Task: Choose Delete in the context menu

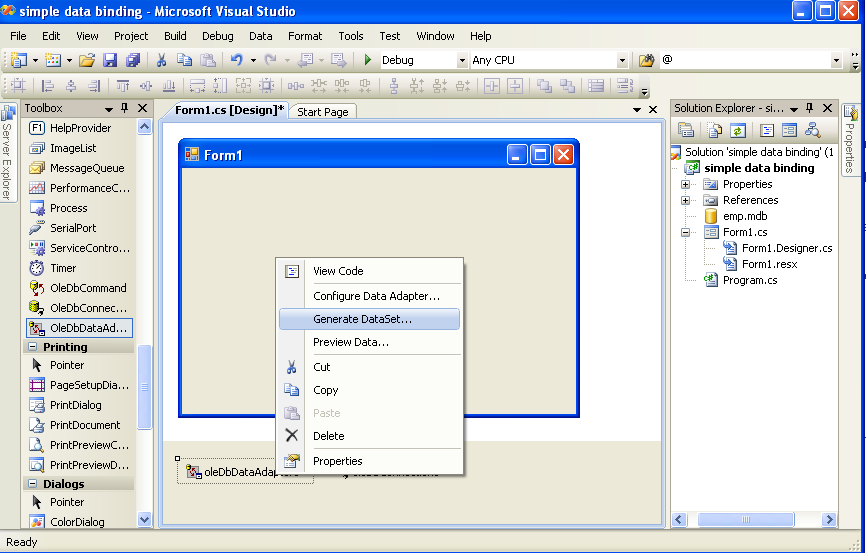Action: (x=369, y=436)
